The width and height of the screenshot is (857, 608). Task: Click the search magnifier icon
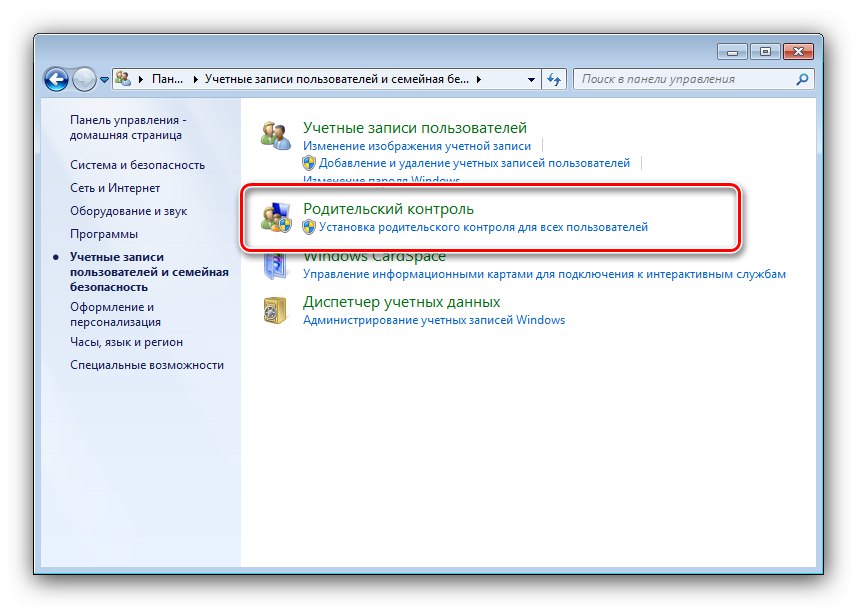(x=801, y=78)
